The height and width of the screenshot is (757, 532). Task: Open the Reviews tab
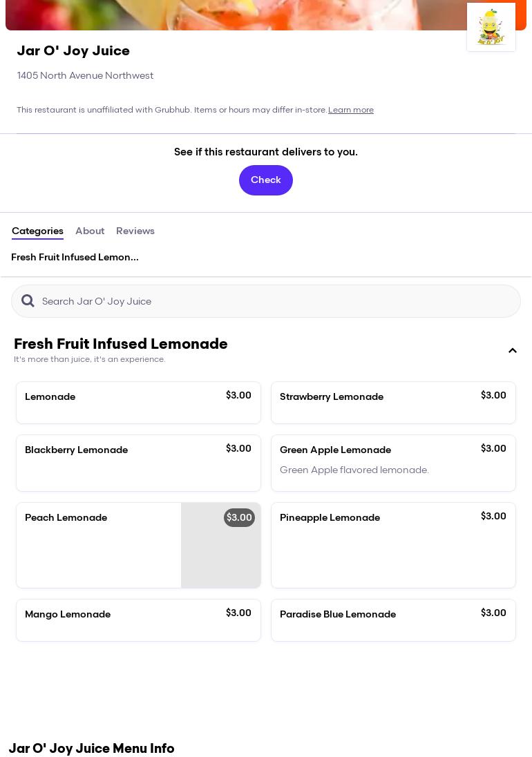(x=135, y=231)
